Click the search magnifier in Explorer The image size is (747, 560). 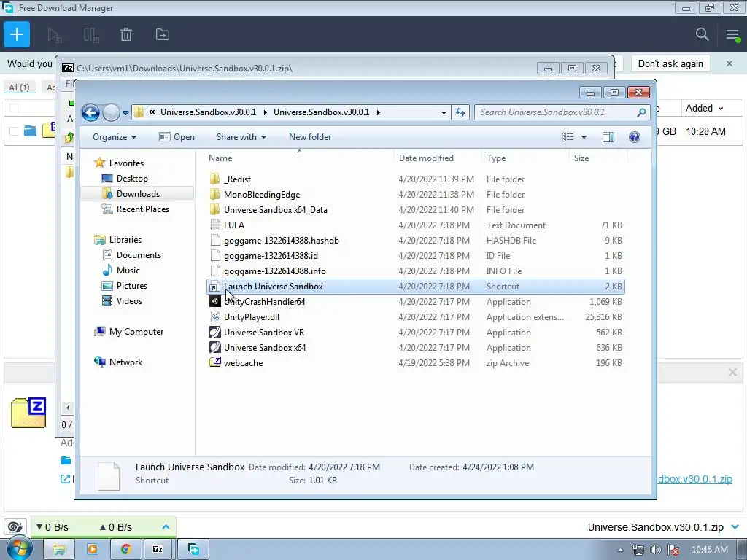pos(641,112)
